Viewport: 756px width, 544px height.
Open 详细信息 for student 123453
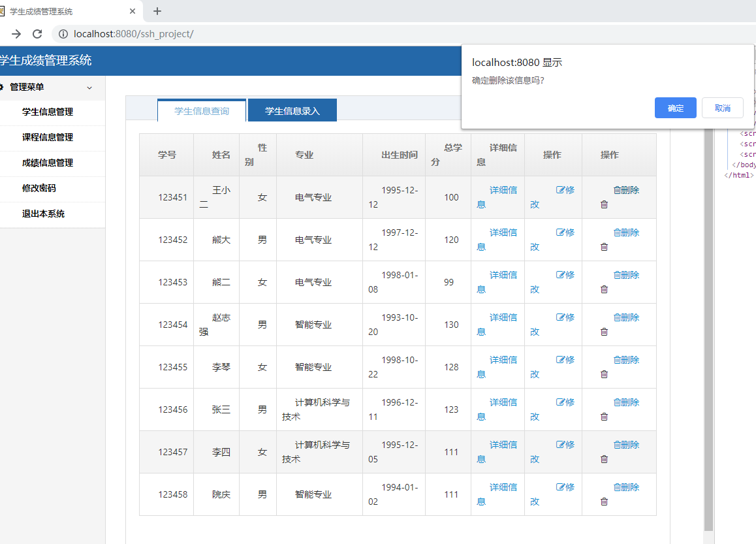coord(497,282)
